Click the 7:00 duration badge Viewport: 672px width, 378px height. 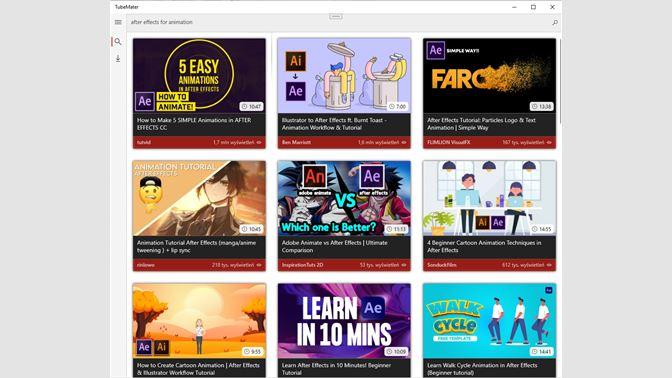(397, 106)
